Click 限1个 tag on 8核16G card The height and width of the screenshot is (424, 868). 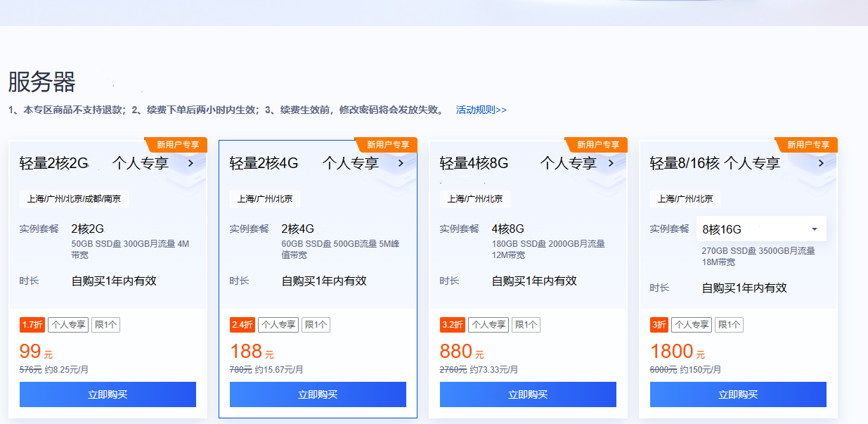pos(729,325)
